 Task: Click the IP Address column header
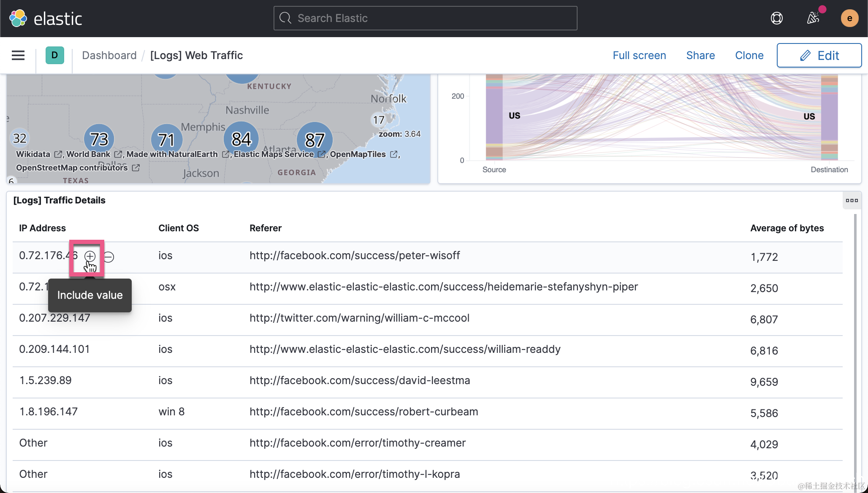click(x=42, y=228)
